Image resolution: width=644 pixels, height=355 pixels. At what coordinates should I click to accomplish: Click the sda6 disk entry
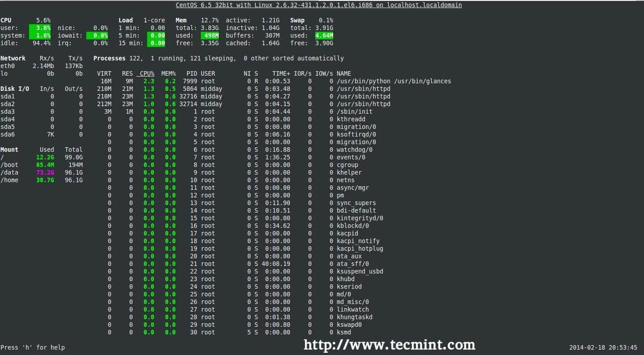click(x=8, y=134)
